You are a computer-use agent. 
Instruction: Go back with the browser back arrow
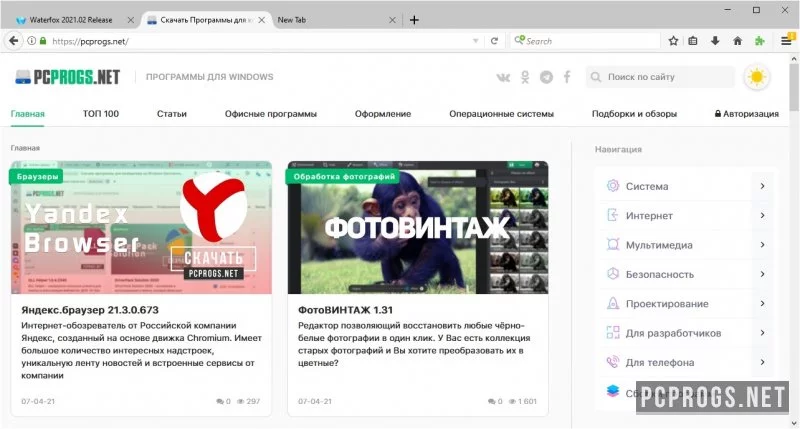point(14,41)
